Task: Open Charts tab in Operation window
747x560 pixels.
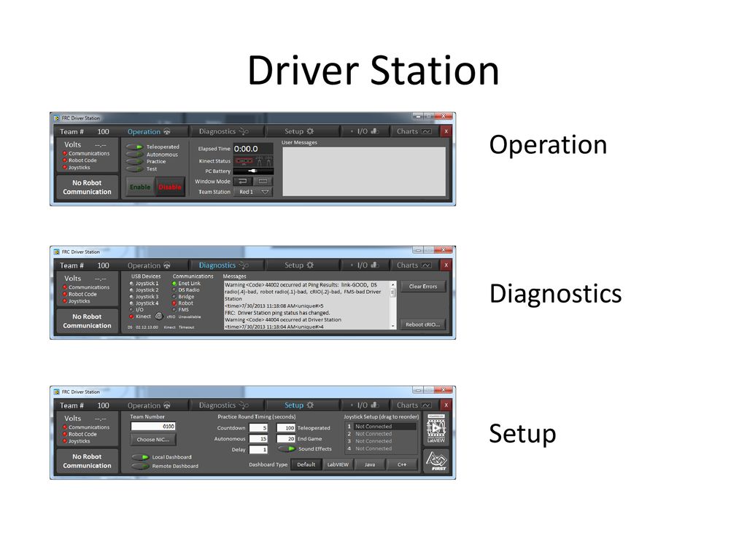Action: (414, 131)
